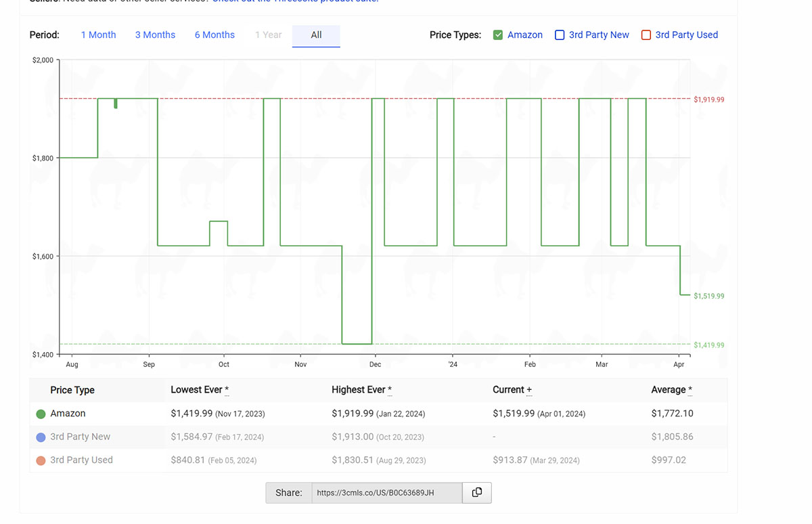Enable the 3rd Party New checkbox
Image resolution: width=812 pixels, height=524 pixels.
pyautogui.click(x=559, y=35)
